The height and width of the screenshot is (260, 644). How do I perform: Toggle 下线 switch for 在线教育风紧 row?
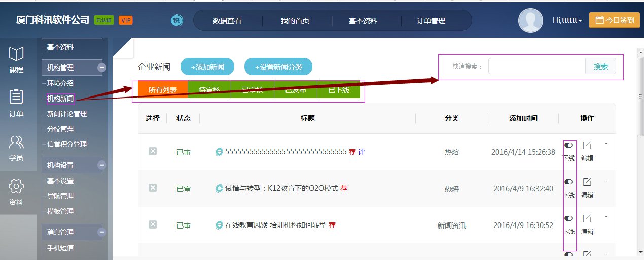click(x=568, y=218)
